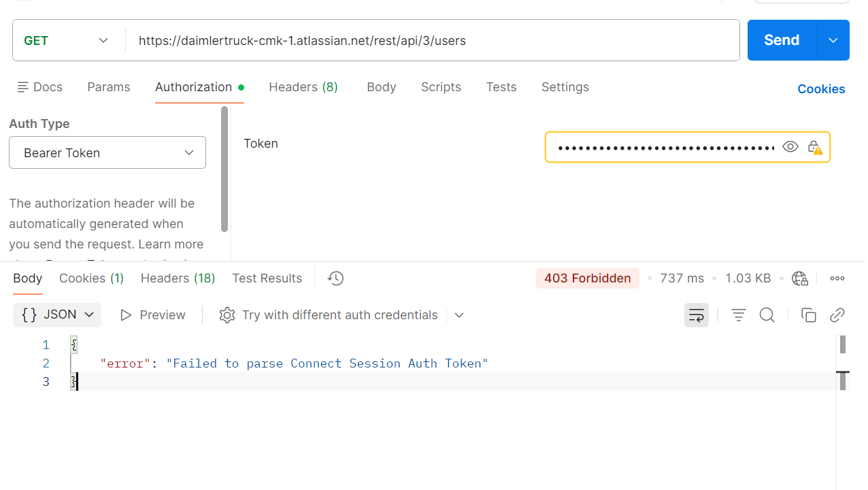
Task: Open the Cookies link
Action: pos(821,89)
